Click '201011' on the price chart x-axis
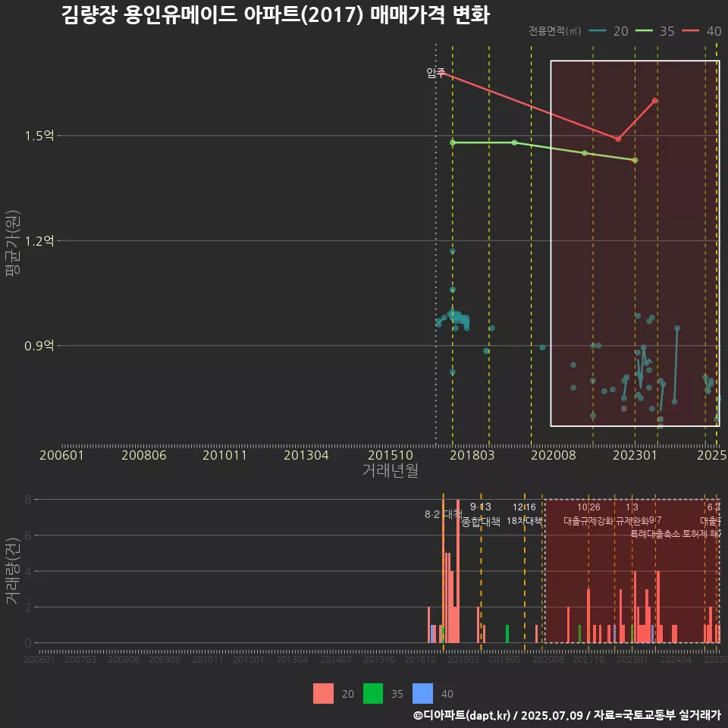The width and height of the screenshot is (728, 728). [x=224, y=455]
